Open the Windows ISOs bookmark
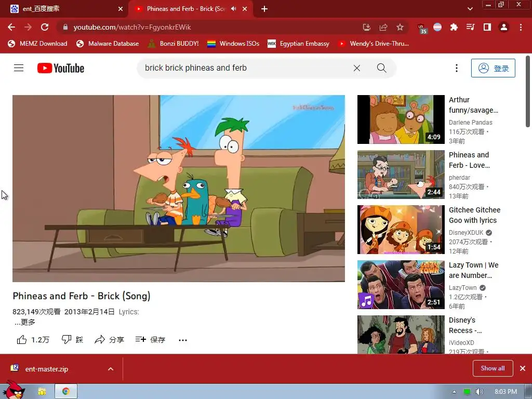Image resolution: width=532 pixels, height=399 pixels. pyautogui.click(x=233, y=44)
